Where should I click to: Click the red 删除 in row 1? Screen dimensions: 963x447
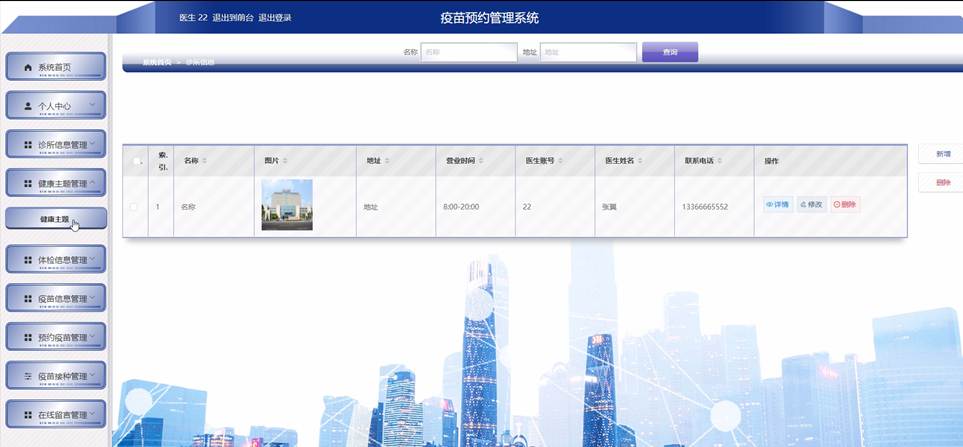point(845,205)
